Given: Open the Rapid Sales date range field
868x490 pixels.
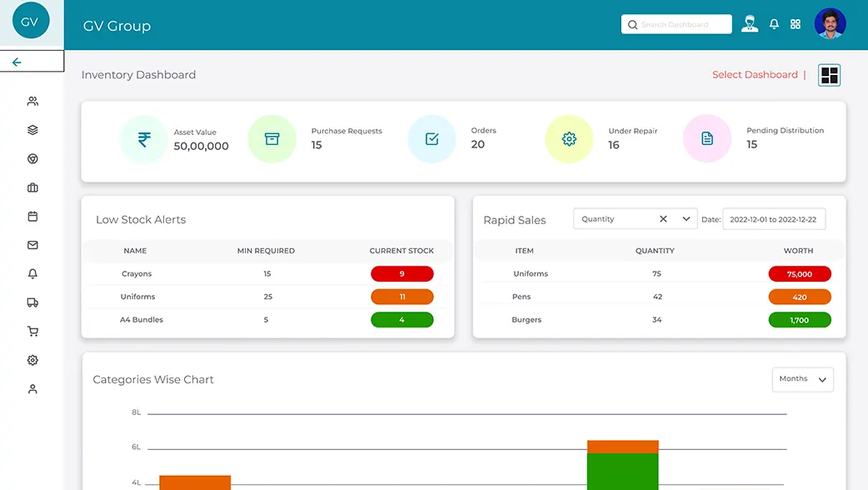Looking at the screenshot, I should [774, 219].
